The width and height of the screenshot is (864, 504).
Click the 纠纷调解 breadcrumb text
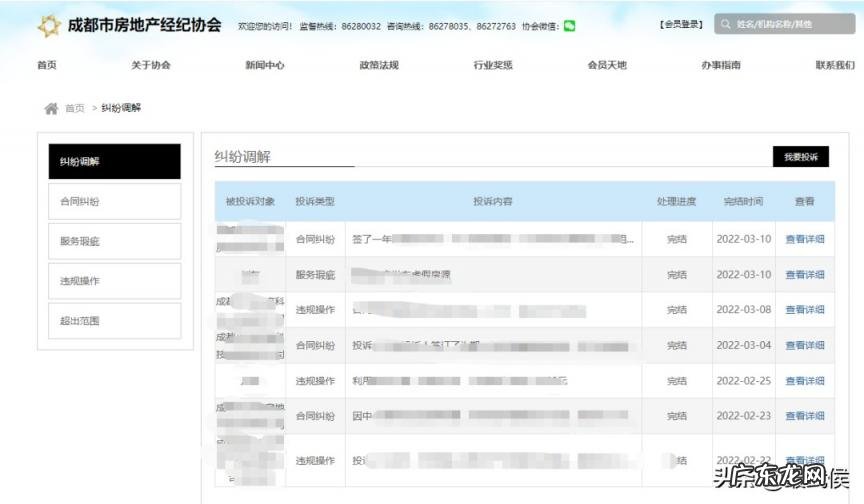pos(121,108)
